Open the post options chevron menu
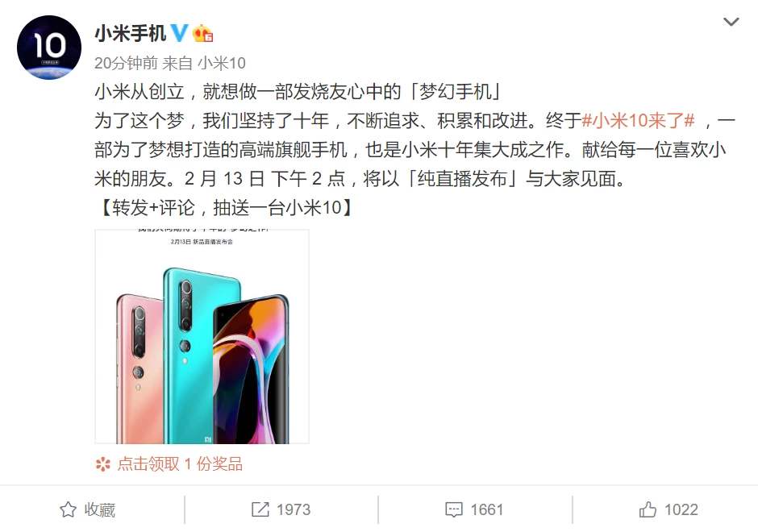758x532 pixels. tap(731, 22)
